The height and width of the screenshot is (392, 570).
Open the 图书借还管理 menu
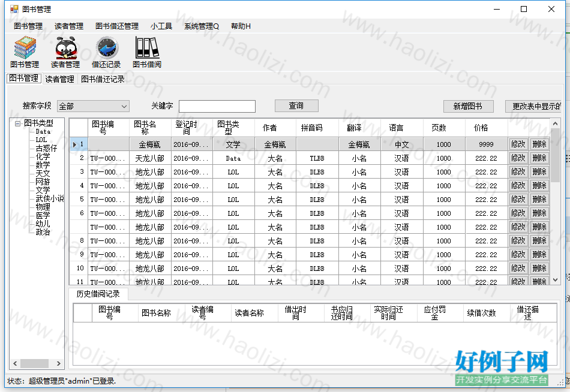(x=117, y=26)
